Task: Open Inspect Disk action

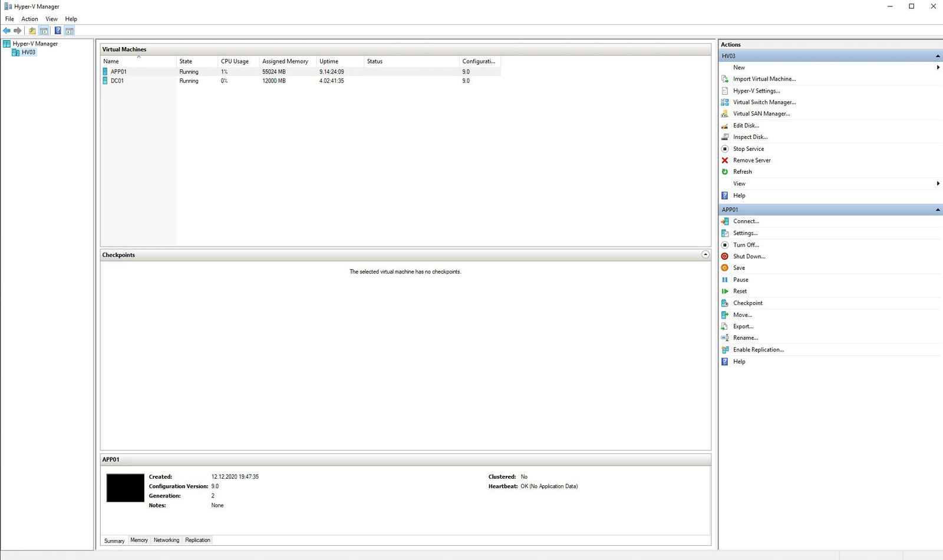Action: pos(750,137)
